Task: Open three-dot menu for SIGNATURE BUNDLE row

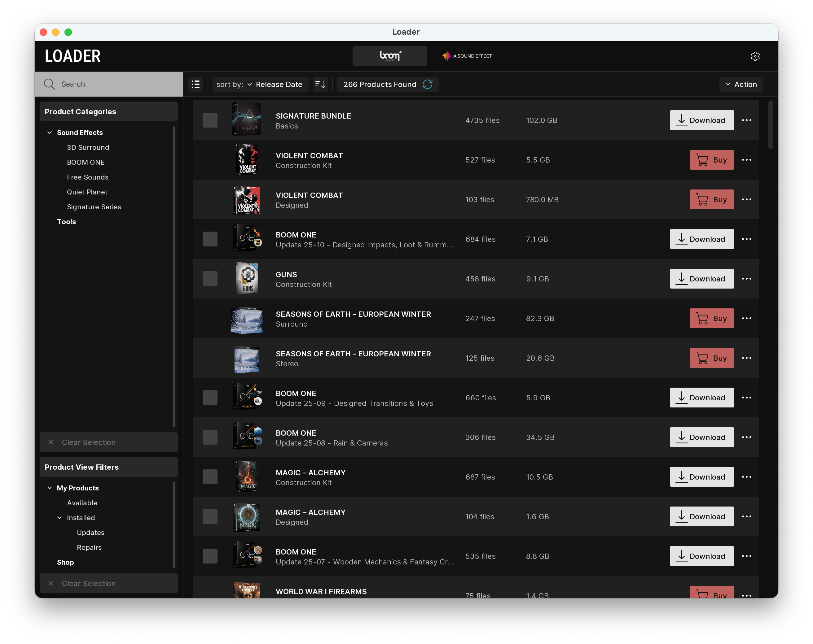Action: [746, 120]
